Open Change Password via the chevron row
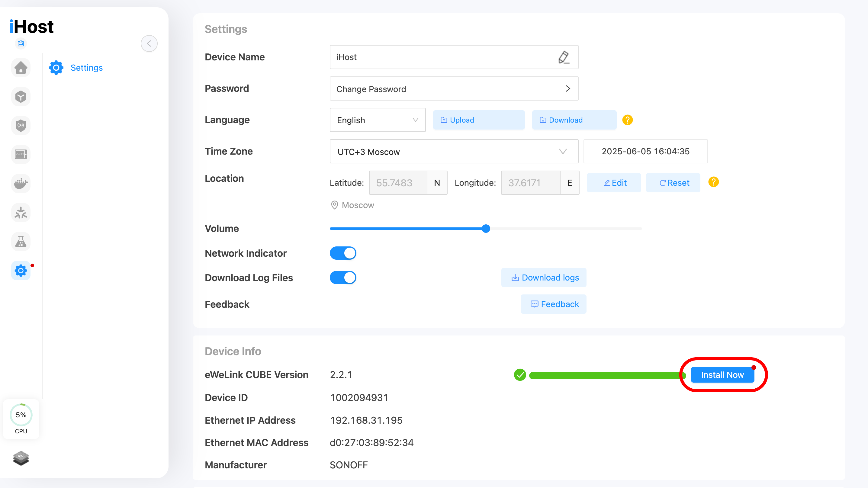The height and width of the screenshot is (488, 868). [x=454, y=89]
